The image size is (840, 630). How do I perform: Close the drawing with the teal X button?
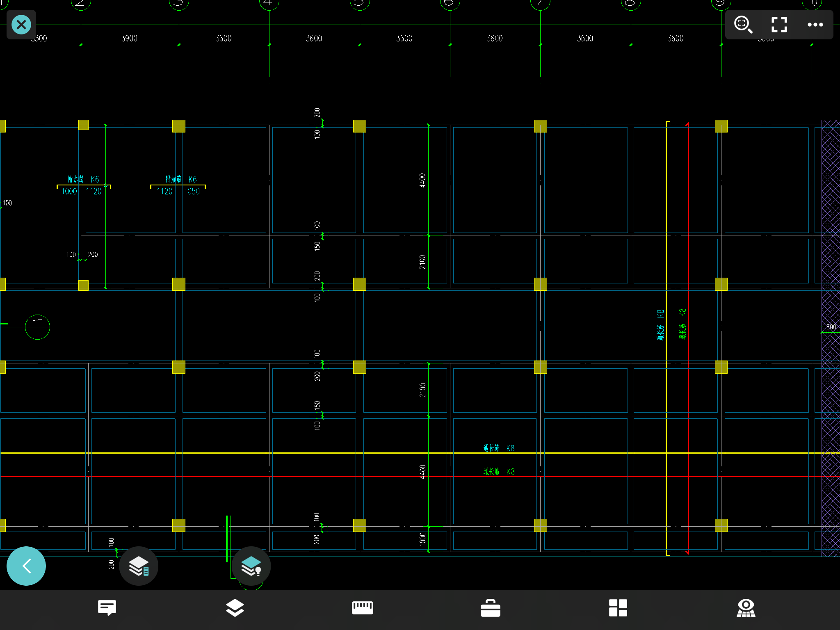[21, 25]
